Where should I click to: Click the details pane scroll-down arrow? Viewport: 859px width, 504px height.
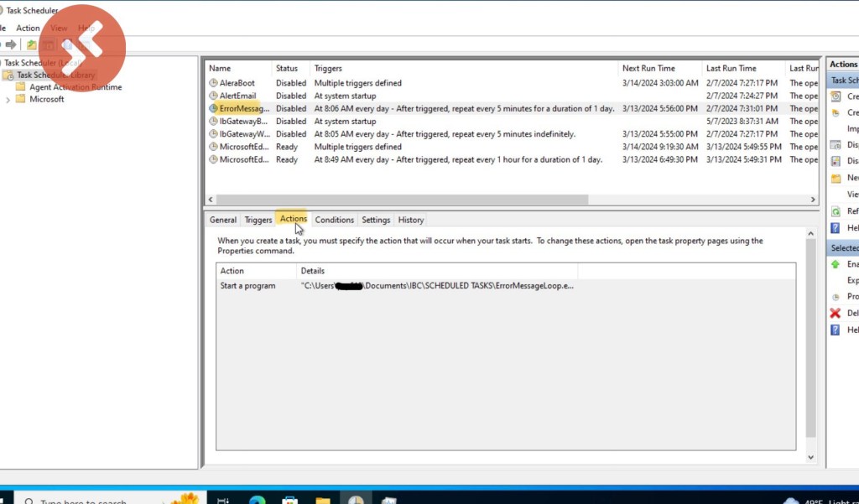[x=810, y=457]
